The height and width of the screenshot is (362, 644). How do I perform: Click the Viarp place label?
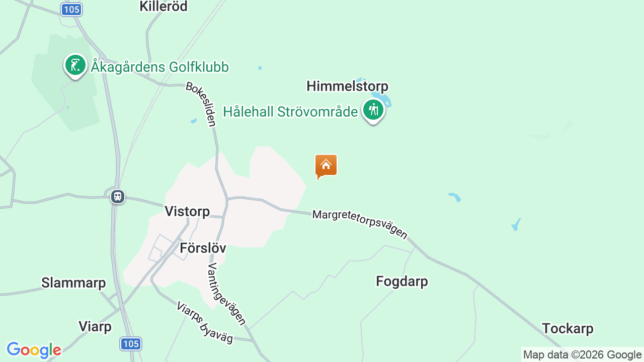click(95, 327)
